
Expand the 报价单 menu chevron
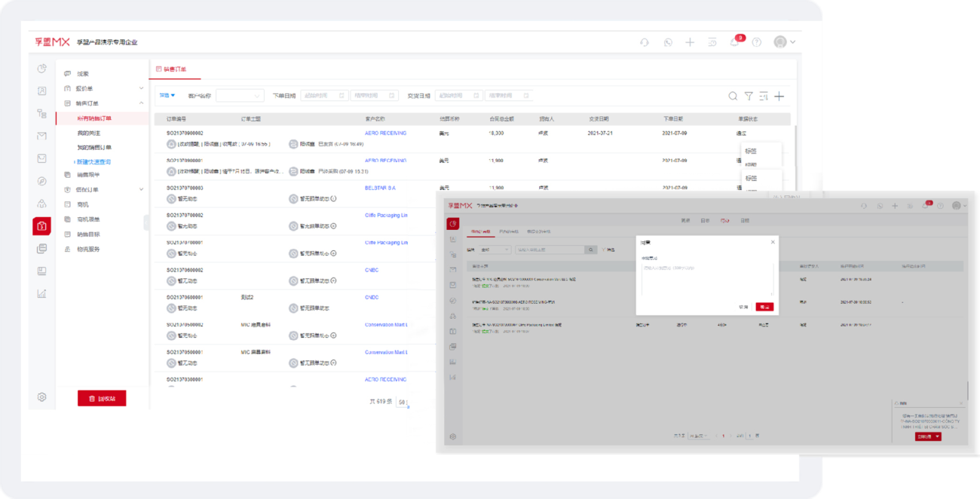[x=141, y=89]
